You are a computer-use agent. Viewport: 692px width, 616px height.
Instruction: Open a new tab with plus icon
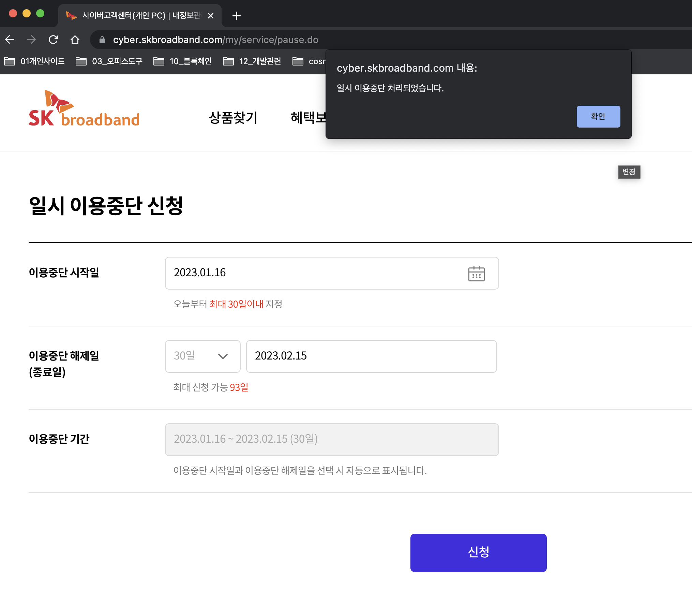point(236,16)
